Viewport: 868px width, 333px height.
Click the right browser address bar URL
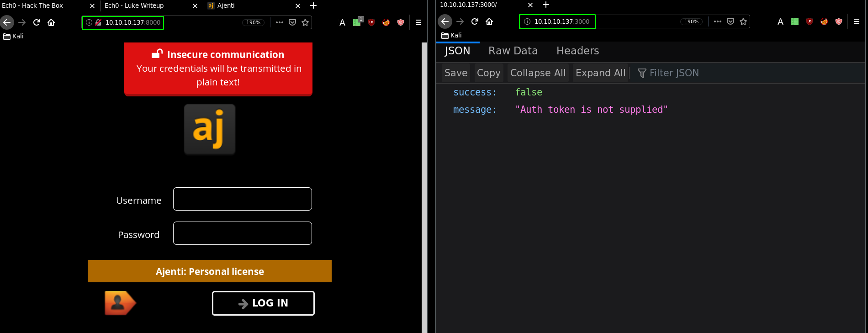(x=562, y=21)
